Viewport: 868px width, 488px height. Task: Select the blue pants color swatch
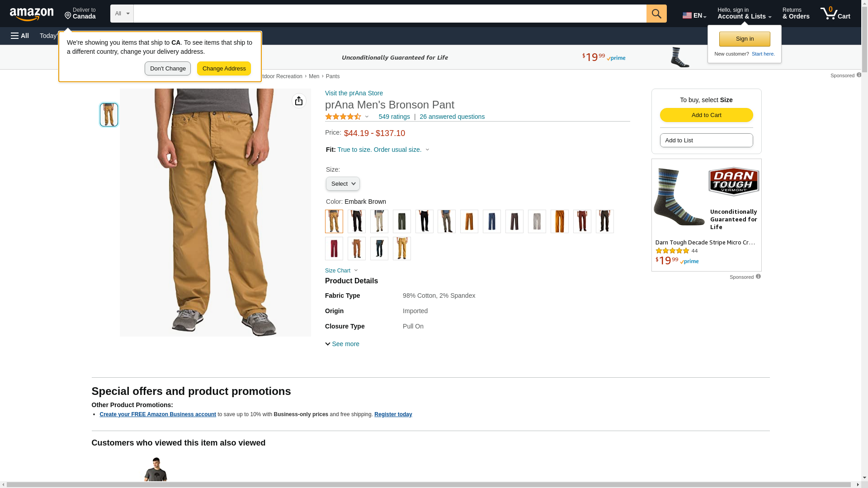point(492,221)
